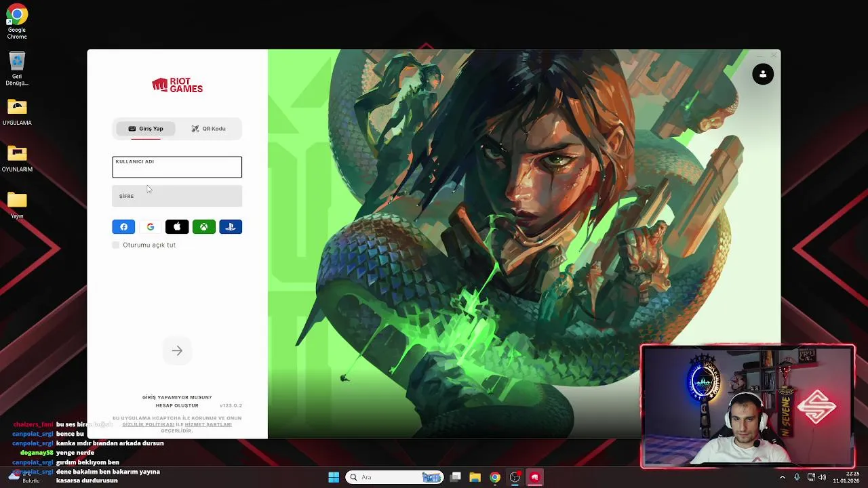This screenshot has width=868, height=488.
Task: Click the Riot Games logo
Action: tap(177, 85)
